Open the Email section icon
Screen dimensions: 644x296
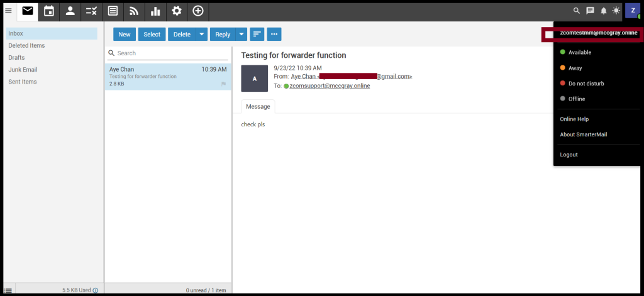pos(28,11)
